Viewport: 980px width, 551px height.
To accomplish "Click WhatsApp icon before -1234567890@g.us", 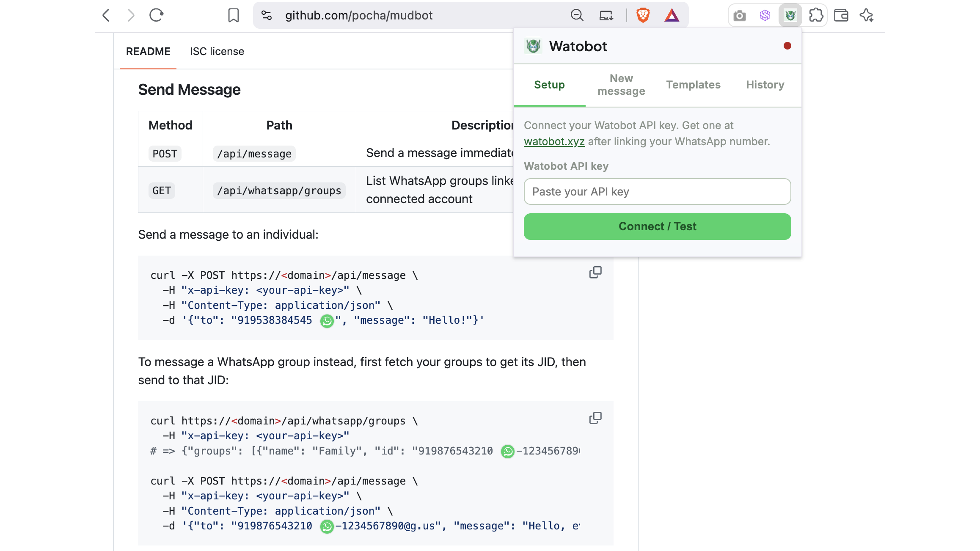I will [327, 526].
